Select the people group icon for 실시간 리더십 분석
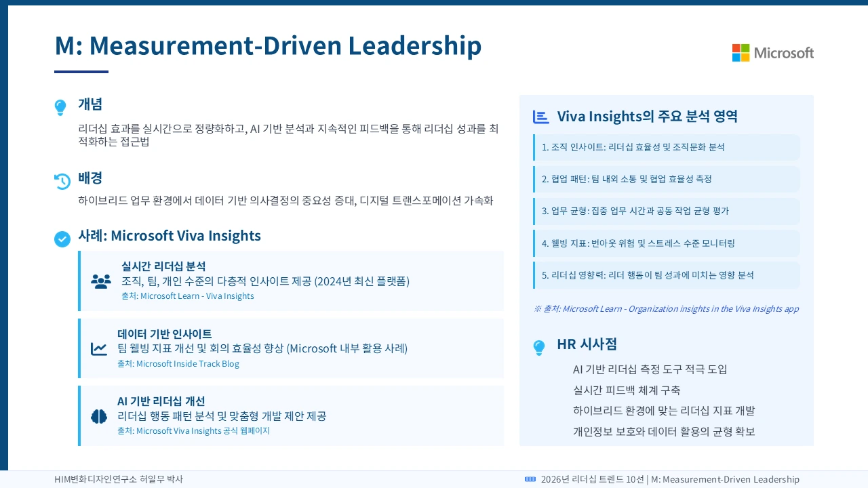Viewport: 868px width, 488px height. click(100, 281)
